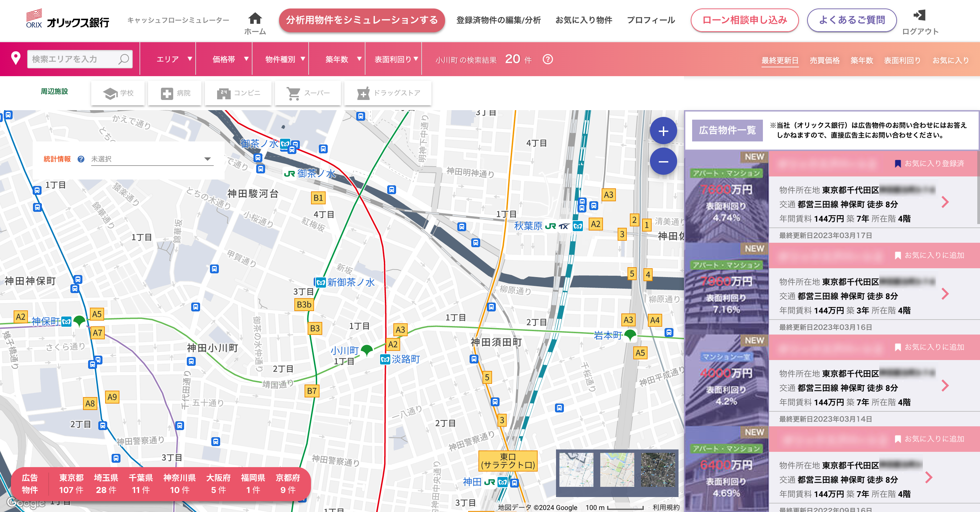Screen dimensions: 980x512
Task: Toggle スーパー nearby facilities filter
Action: [x=308, y=93]
